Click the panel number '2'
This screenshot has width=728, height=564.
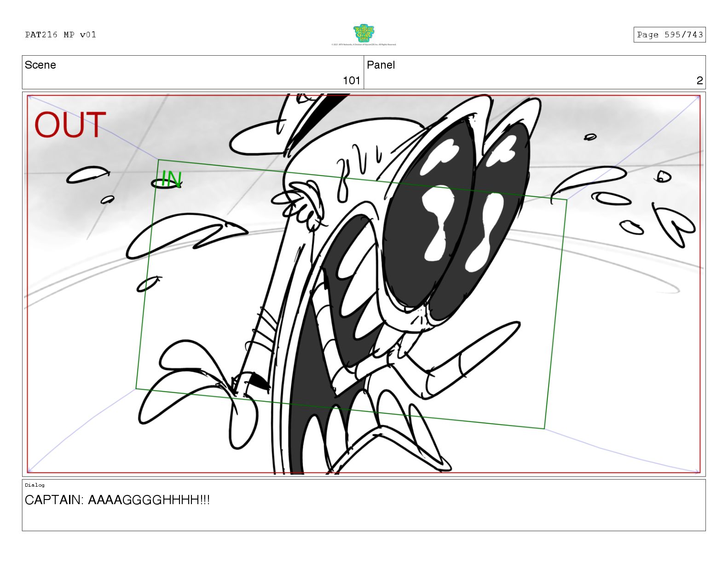coord(699,81)
